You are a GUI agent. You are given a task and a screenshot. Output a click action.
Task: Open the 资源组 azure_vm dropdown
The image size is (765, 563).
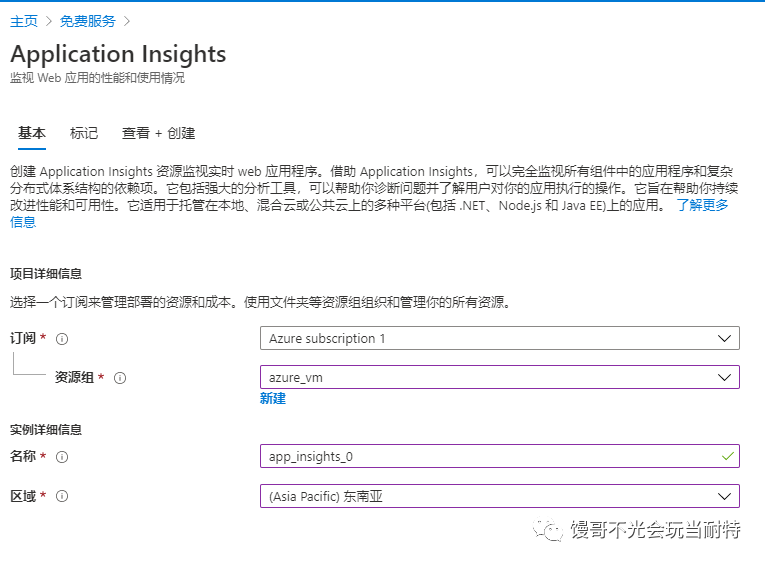pos(500,377)
